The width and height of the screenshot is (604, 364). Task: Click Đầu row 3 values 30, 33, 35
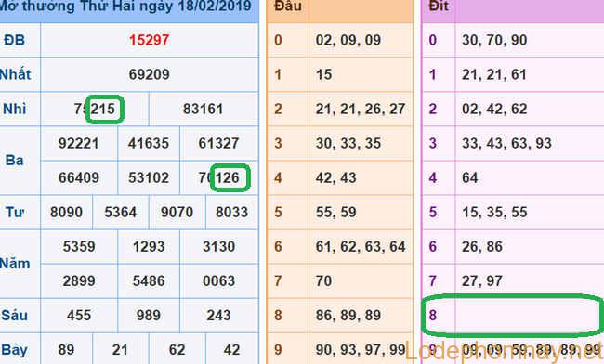coord(348,143)
